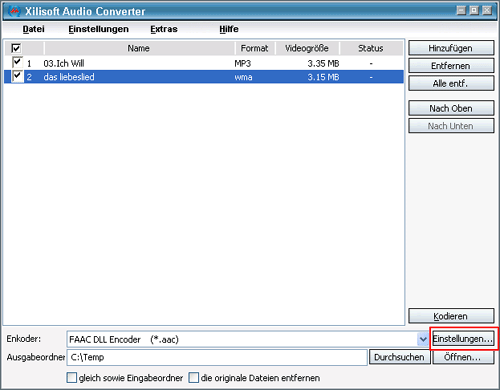Uncheck the checkbox for 03.Ich Will
Viewport: 500px width, 390px height.
coord(17,62)
